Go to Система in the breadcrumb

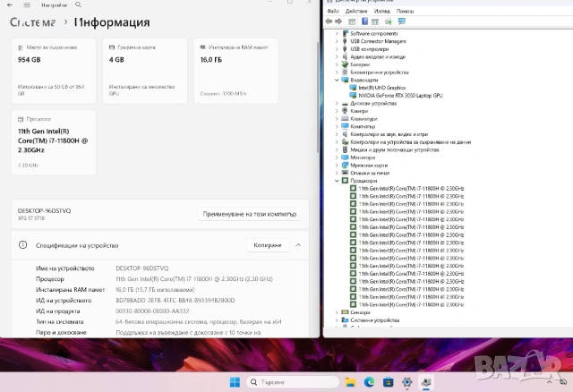pyautogui.click(x=33, y=22)
